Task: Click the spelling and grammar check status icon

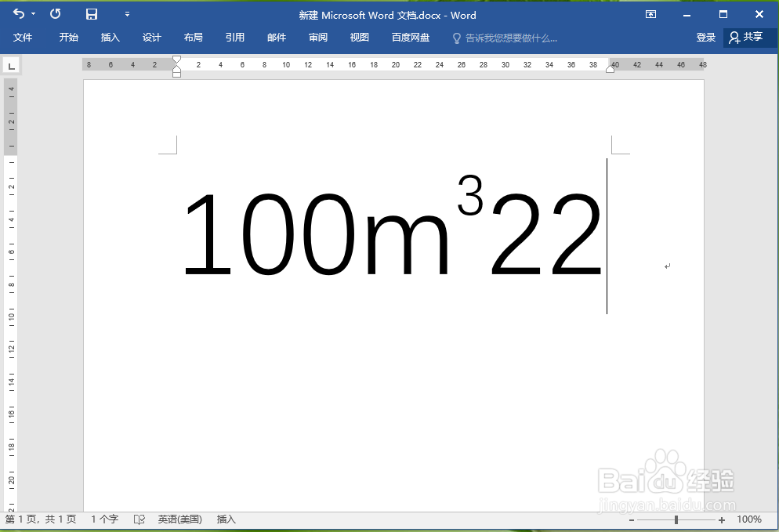Action: pyautogui.click(x=139, y=519)
